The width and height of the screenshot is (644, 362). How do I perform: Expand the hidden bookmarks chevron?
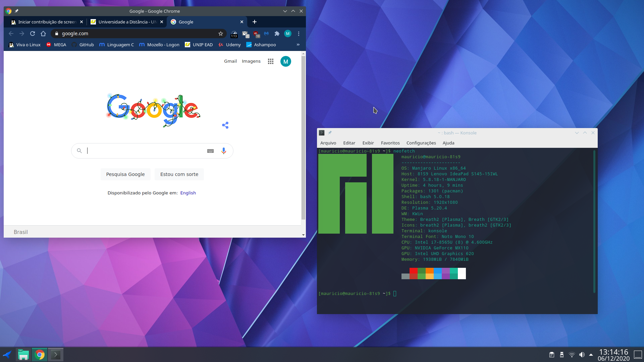click(298, 45)
